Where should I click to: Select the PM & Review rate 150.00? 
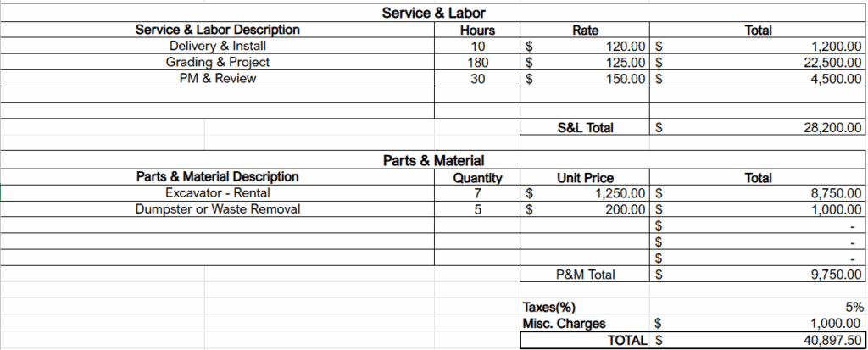click(x=584, y=79)
